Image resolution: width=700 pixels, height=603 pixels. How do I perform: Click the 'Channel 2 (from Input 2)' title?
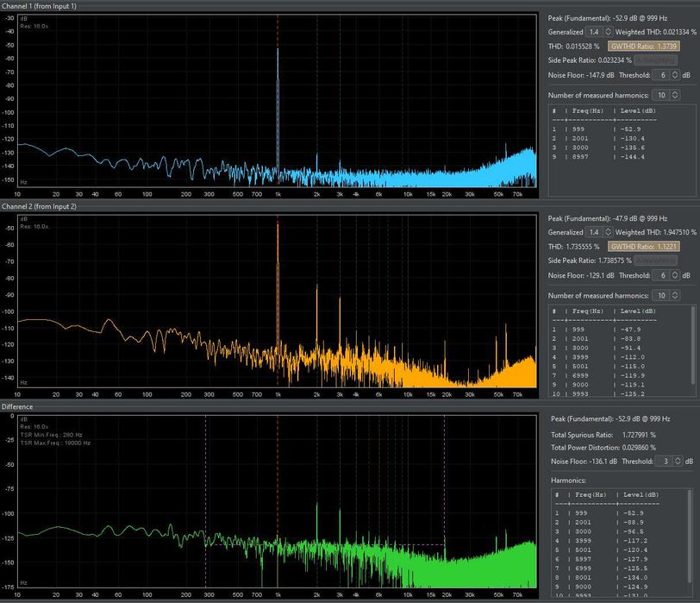click(x=39, y=206)
